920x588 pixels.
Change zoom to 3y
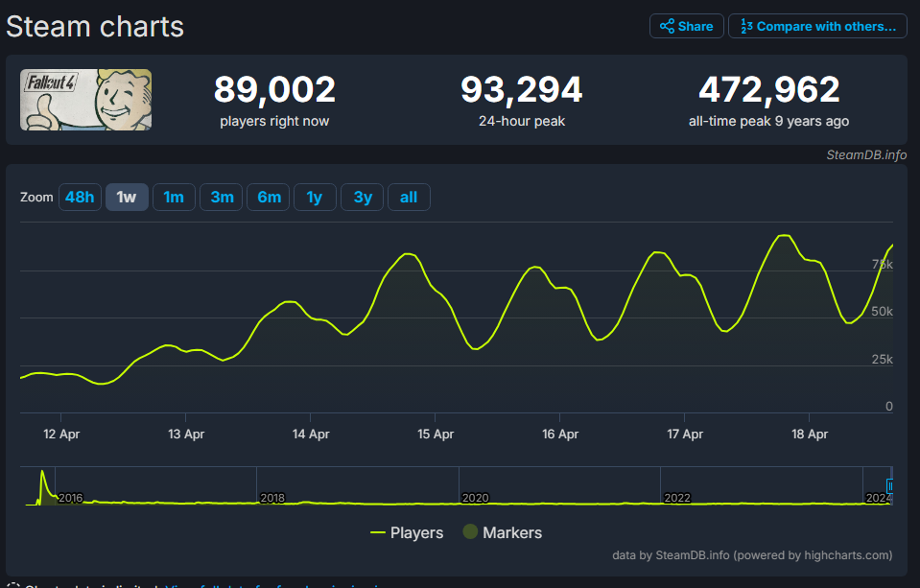(363, 198)
